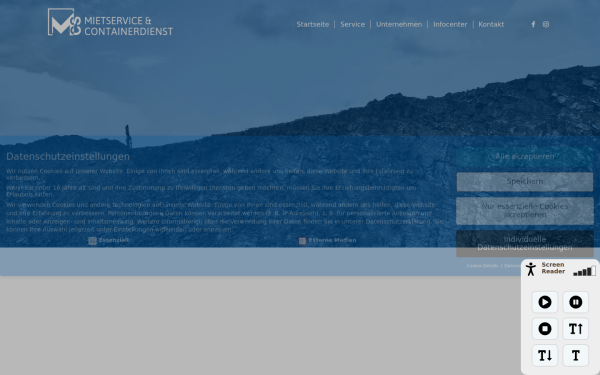Viewport: 600px width, 375px height.
Task: Click the Screen Reader label
Action: (553, 268)
